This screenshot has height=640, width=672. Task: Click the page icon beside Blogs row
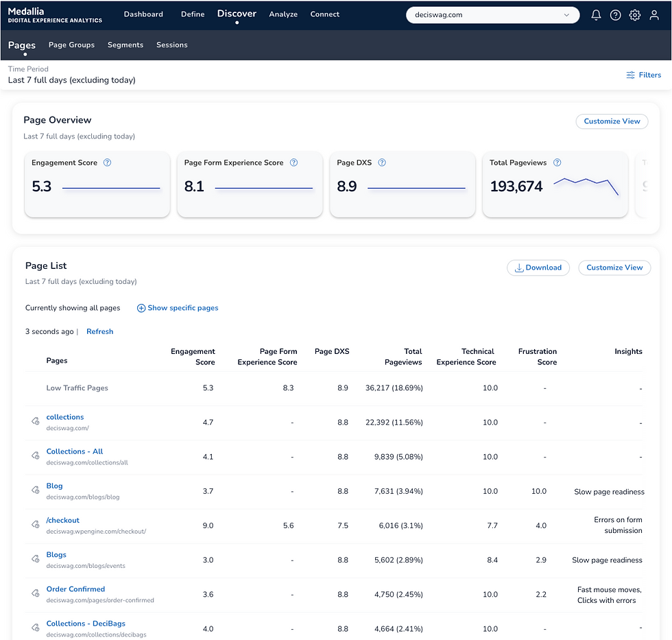point(36,558)
